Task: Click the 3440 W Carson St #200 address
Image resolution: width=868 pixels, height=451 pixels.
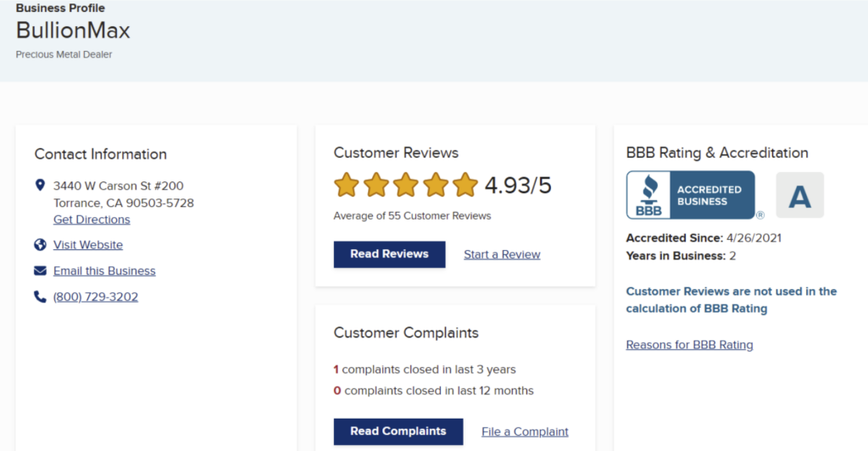Action: [118, 186]
